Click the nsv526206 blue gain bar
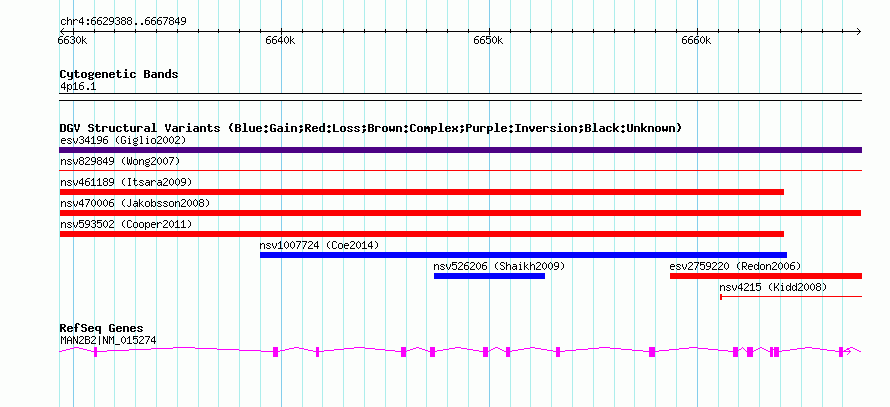 pyautogui.click(x=489, y=276)
